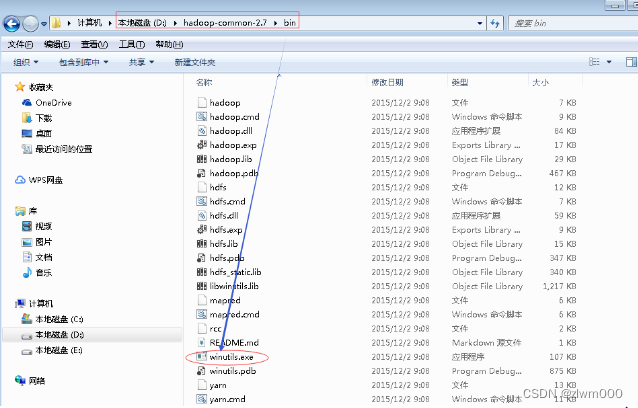Click the search box labeled bin
This screenshot has height=408, width=638.
pyautogui.click(x=573, y=23)
